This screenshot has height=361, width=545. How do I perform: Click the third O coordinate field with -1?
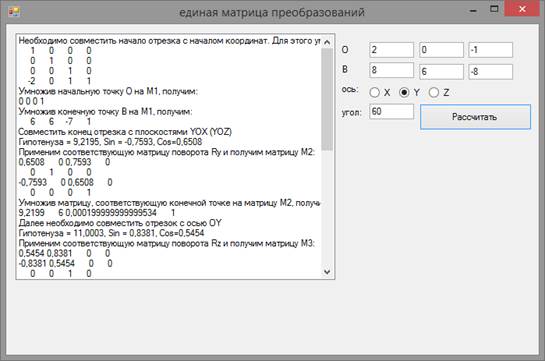pyautogui.click(x=490, y=50)
